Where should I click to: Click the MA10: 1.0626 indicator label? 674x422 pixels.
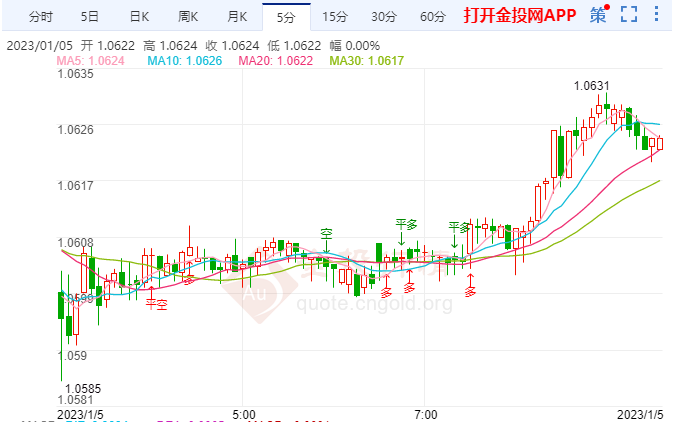click(184, 61)
